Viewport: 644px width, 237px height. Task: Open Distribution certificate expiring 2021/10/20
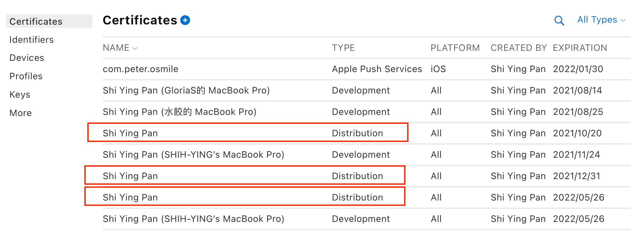coord(366,133)
